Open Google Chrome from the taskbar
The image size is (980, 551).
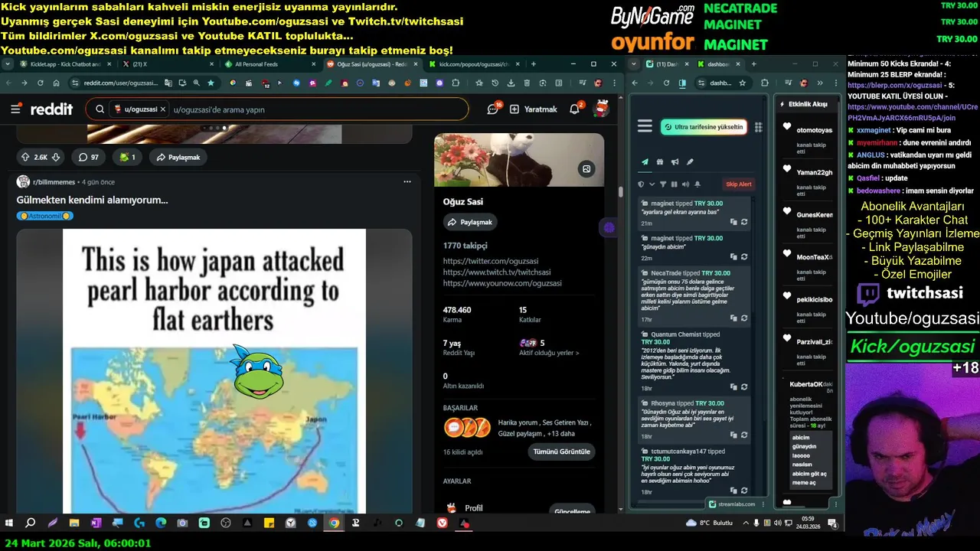[x=335, y=523]
